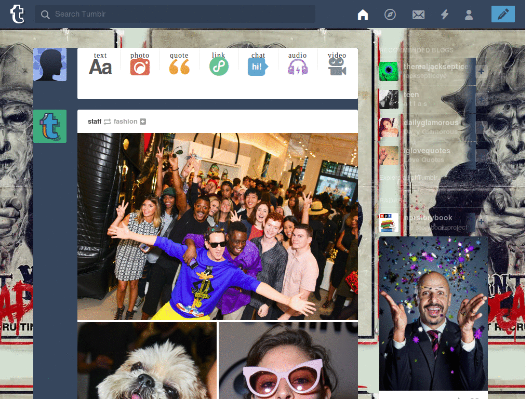Create a new link post

tap(219, 63)
